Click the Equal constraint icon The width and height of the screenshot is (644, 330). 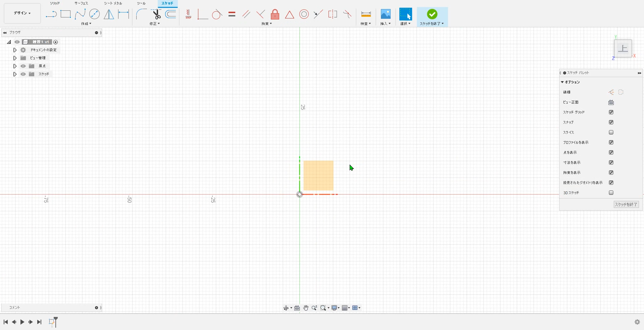pos(232,14)
